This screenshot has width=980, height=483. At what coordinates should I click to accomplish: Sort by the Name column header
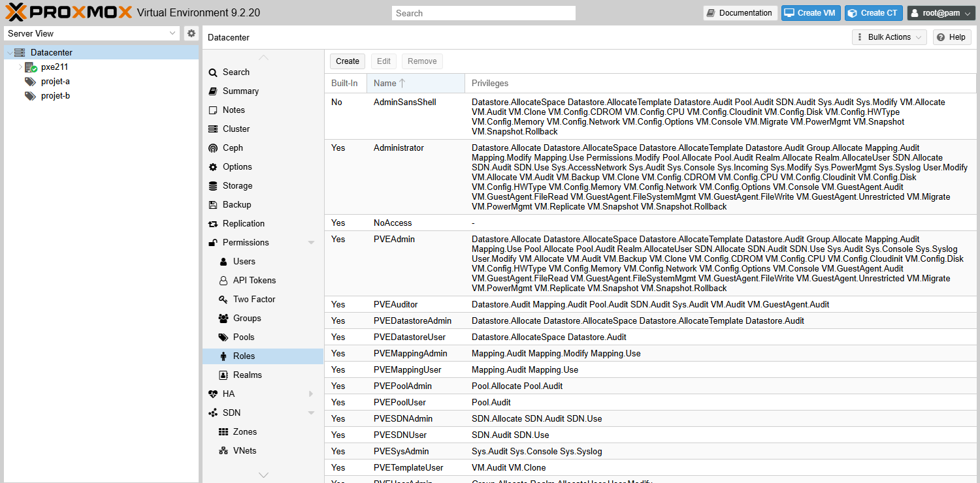pos(416,83)
